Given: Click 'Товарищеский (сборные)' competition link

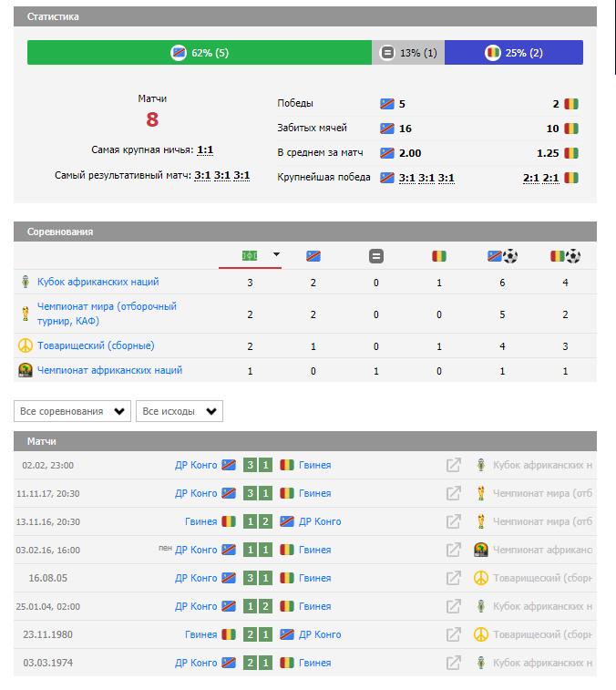Looking at the screenshot, I should [96, 345].
